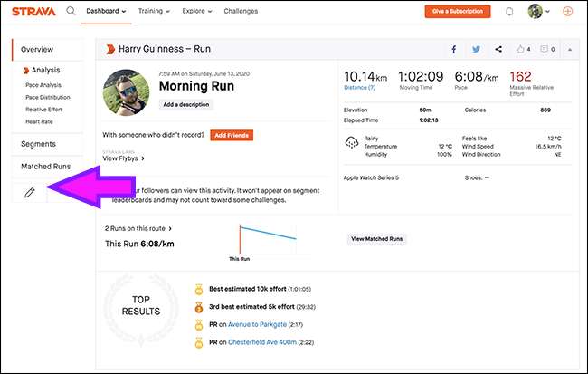Viewport: 588px width, 374px height.
Task: Expand the Dashboard dropdown menu
Action: tap(108, 11)
